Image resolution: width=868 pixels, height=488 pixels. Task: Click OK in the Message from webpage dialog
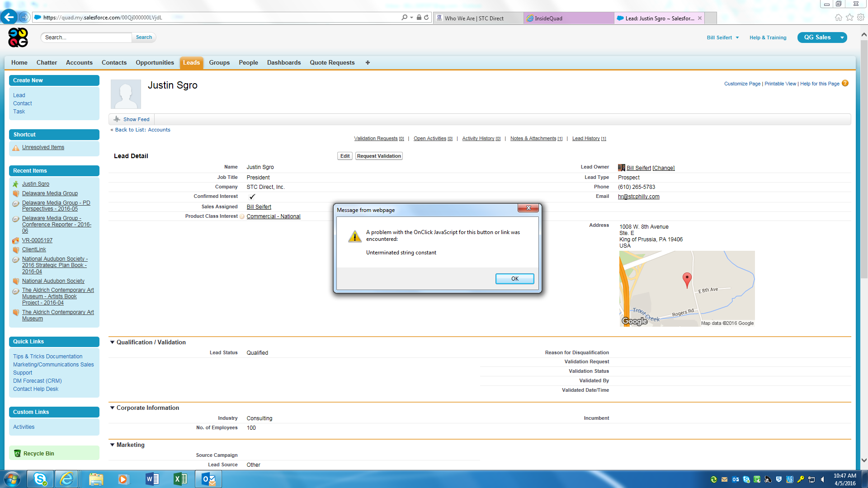(x=514, y=279)
